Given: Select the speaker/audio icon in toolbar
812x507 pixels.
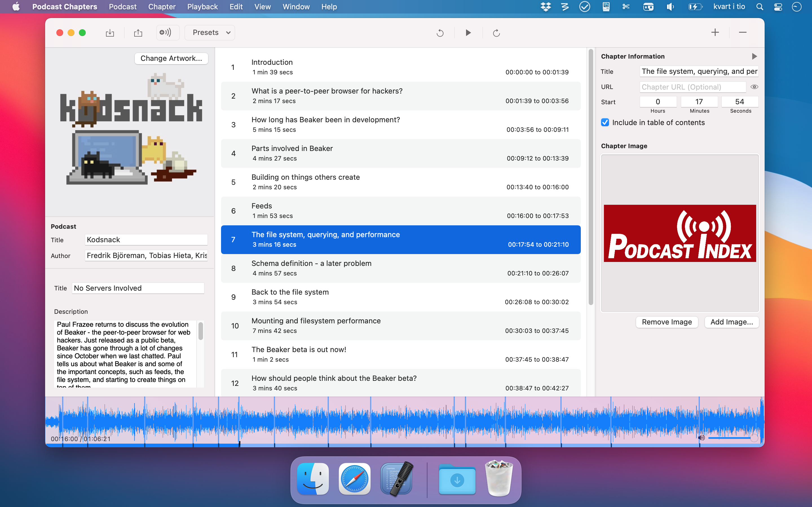Looking at the screenshot, I should (x=164, y=32).
